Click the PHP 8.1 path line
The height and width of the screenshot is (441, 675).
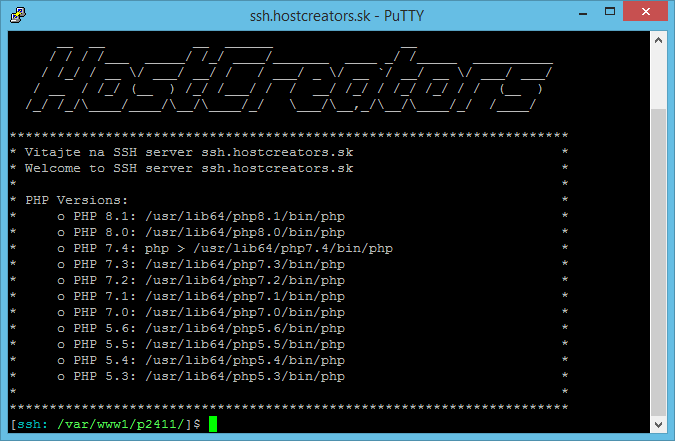pos(201,216)
